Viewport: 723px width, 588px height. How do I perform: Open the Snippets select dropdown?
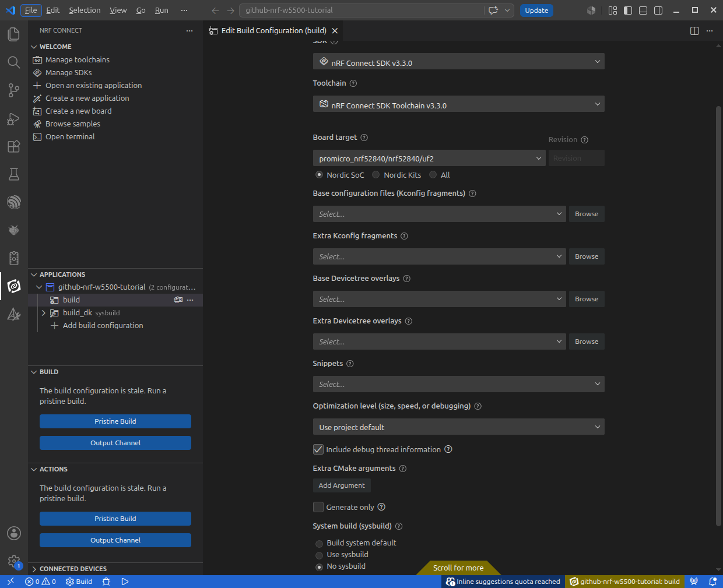(459, 384)
